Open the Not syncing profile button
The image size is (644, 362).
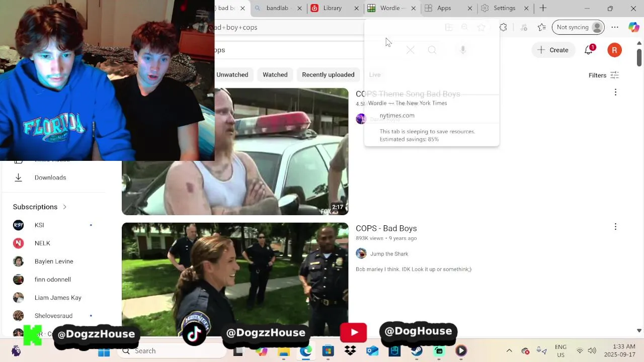(x=578, y=27)
